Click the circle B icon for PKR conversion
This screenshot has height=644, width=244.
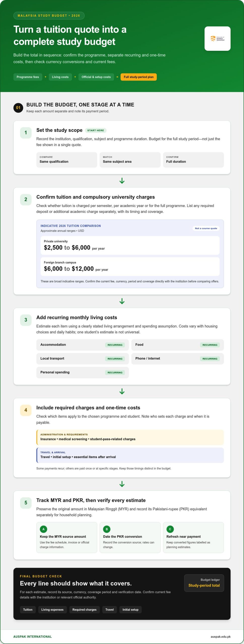point(107,529)
